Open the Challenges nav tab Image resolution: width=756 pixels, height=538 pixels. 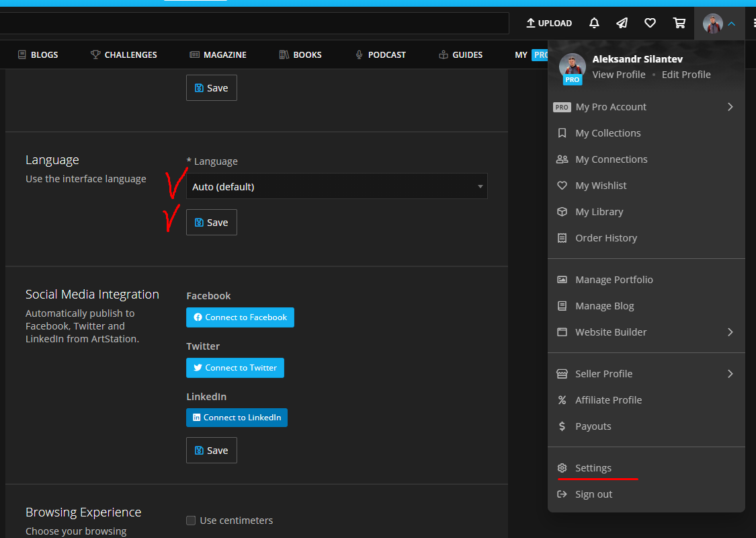pyautogui.click(x=124, y=54)
